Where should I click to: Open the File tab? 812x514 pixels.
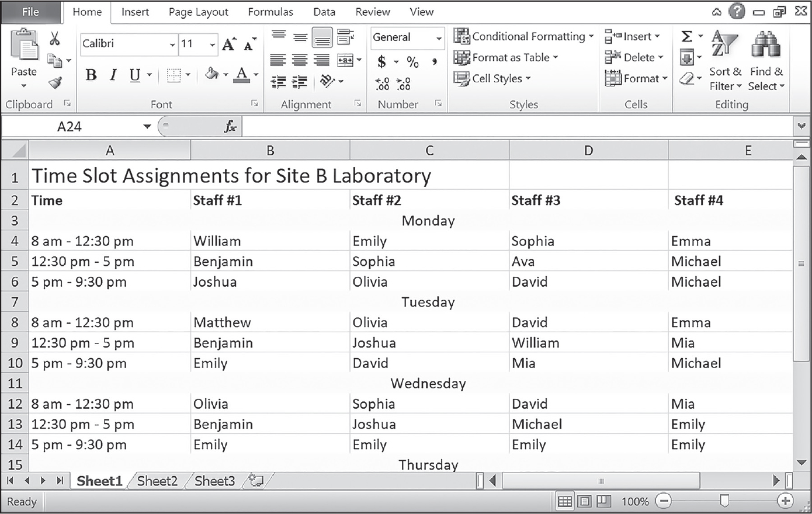(x=30, y=12)
